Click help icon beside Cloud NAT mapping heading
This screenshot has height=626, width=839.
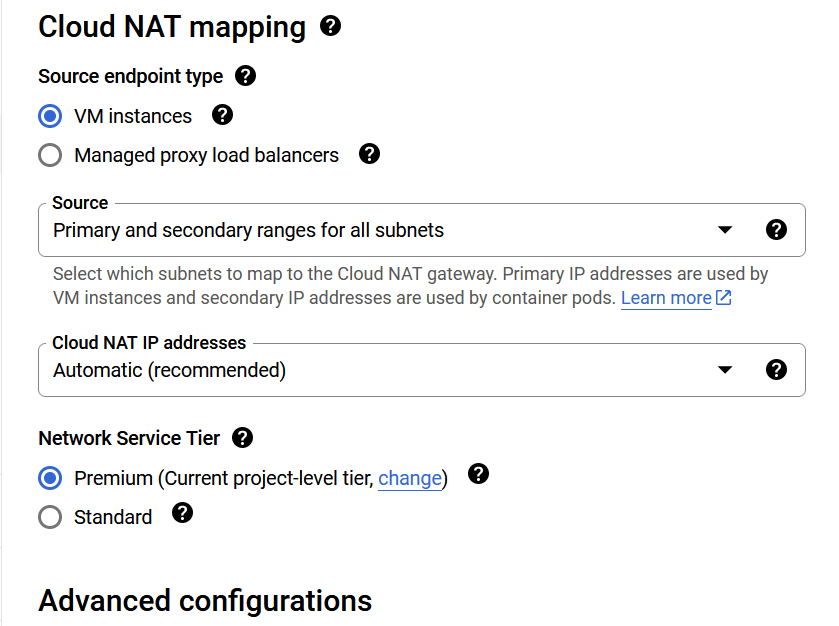[x=331, y=27]
